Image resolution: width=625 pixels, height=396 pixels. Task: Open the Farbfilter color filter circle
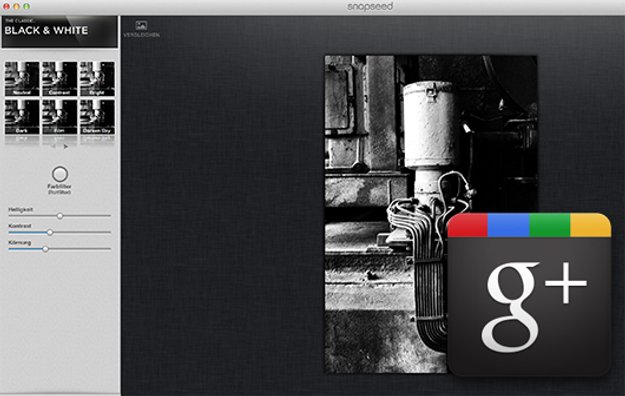coord(60,174)
